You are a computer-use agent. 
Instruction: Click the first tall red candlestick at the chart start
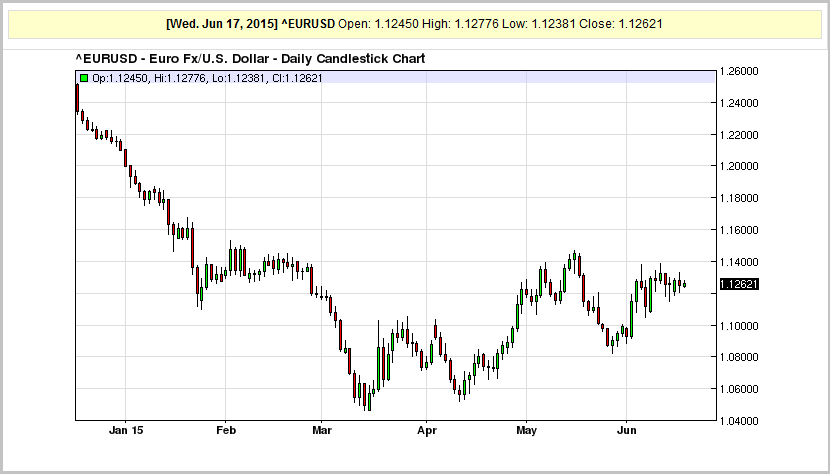(77, 98)
